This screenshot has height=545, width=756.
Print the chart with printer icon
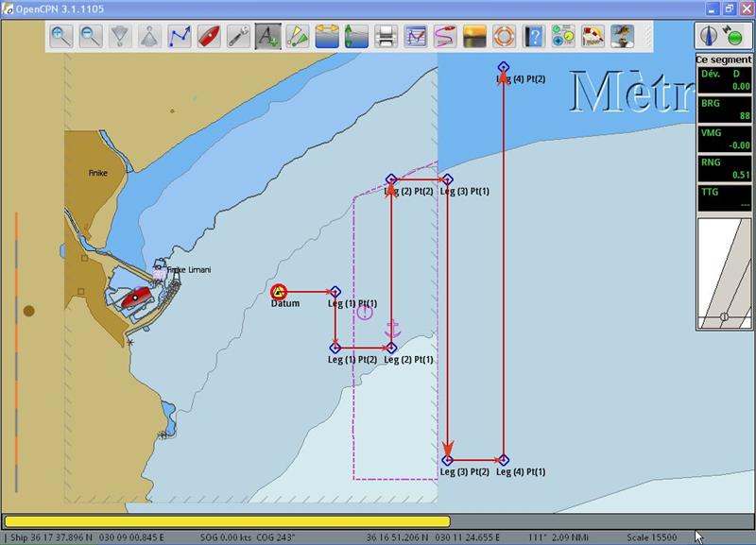[386, 37]
